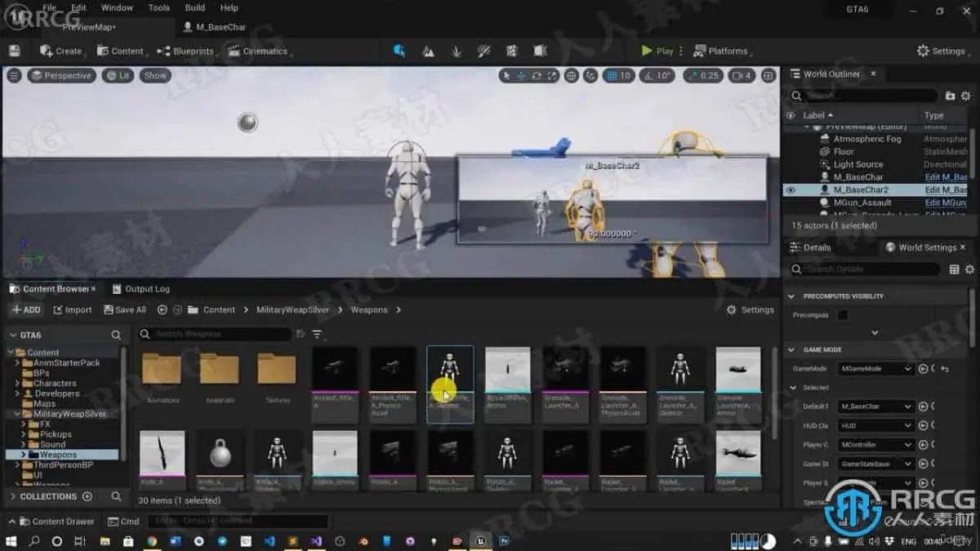Activate the viewport select objects cursor tool
Viewport: 980px width, 551px height.
click(506, 75)
